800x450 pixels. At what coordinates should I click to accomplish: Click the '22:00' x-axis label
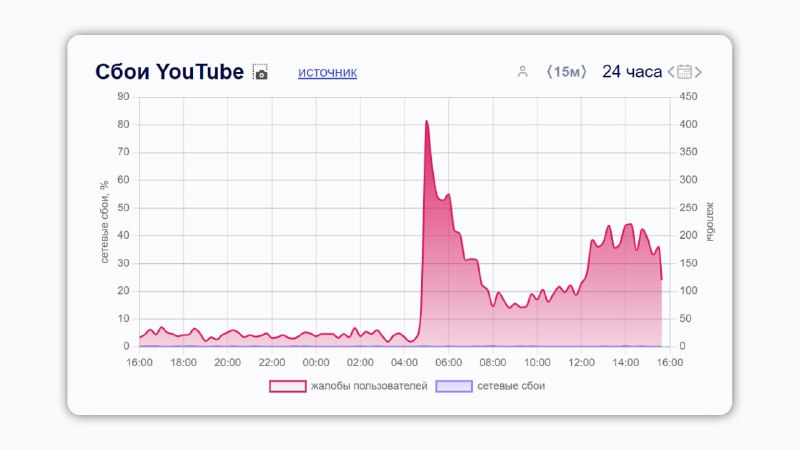pyautogui.click(x=271, y=362)
